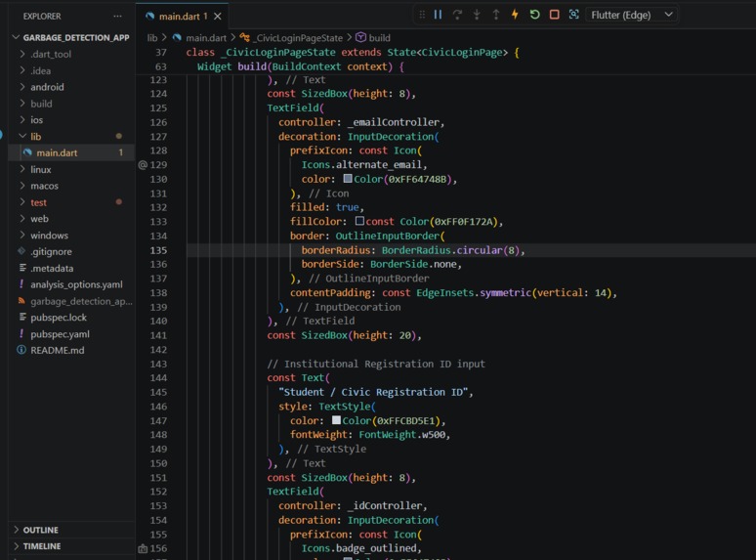Expand the web folder

click(x=71, y=219)
